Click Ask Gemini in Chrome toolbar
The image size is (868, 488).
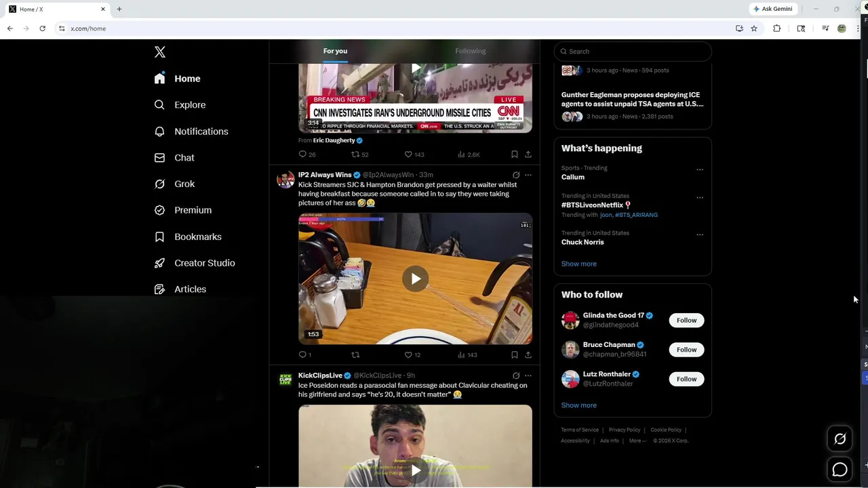coord(773,9)
